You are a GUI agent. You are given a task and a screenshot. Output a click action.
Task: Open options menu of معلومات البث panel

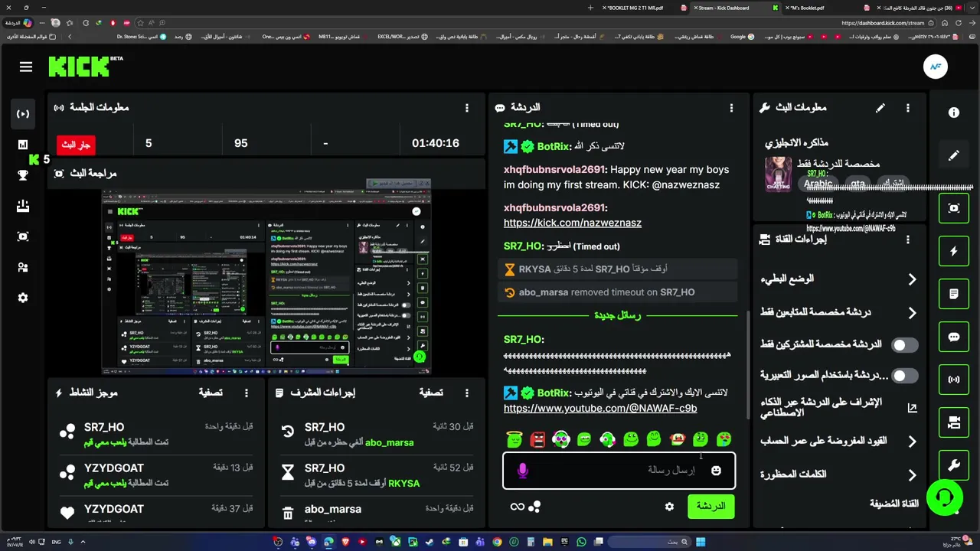coord(908,108)
